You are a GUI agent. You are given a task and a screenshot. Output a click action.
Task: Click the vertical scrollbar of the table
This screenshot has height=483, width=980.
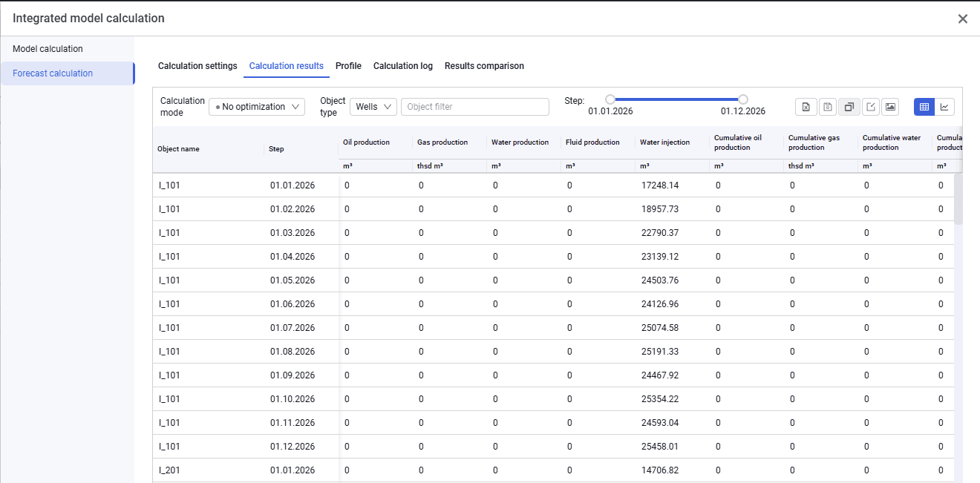point(958,199)
